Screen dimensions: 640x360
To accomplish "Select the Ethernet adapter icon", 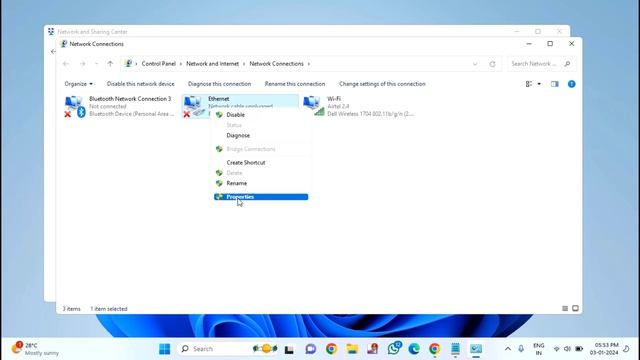I will tap(194, 106).
